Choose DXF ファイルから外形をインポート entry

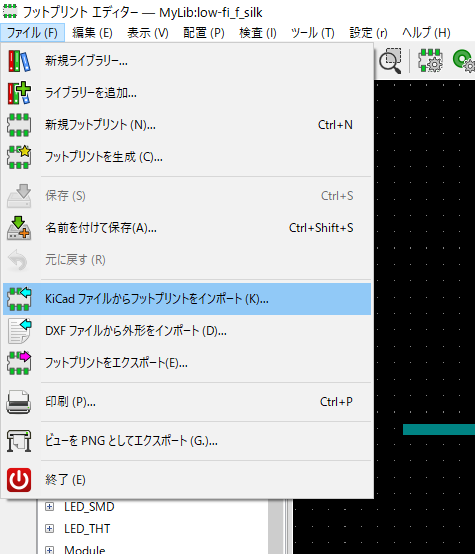point(187,331)
